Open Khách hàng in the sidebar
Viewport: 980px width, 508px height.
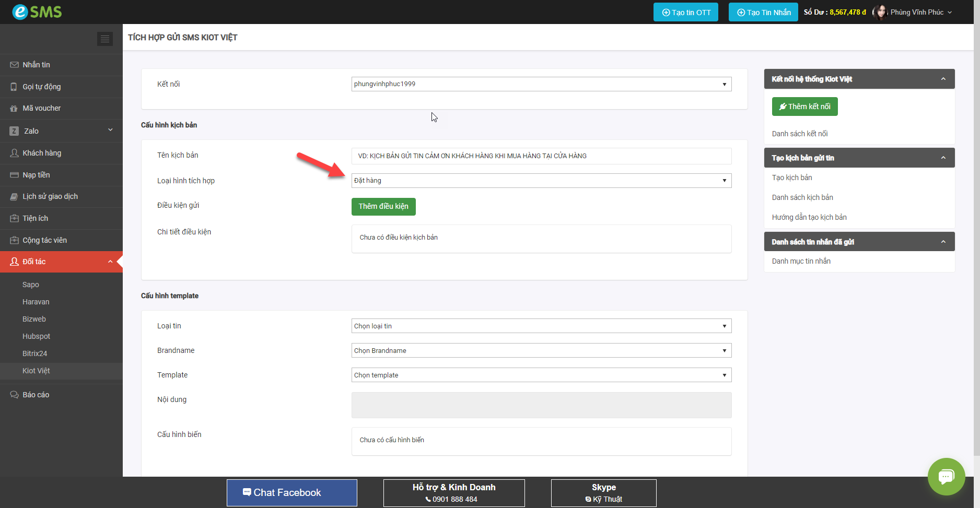[42, 153]
